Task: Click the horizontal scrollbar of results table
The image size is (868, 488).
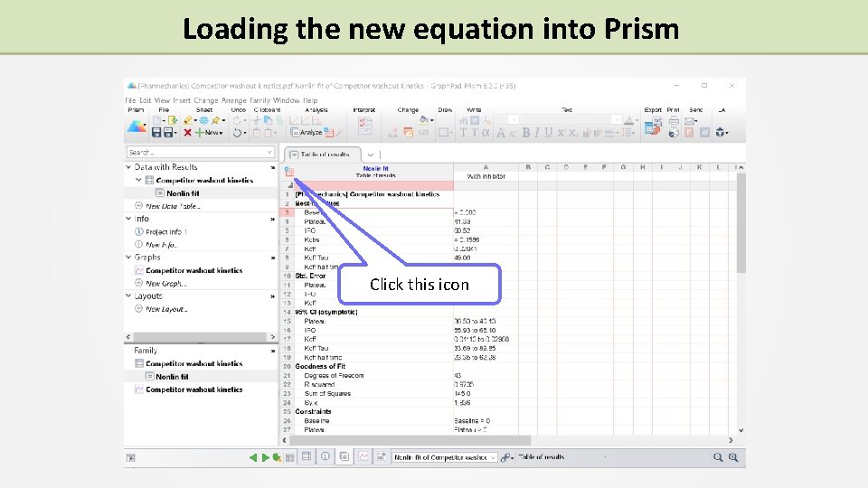Action: (410, 440)
